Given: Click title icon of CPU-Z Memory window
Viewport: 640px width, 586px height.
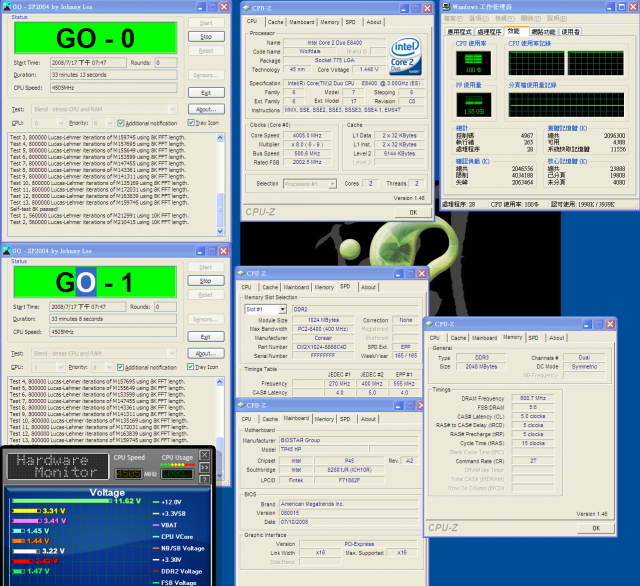Looking at the screenshot, I should click(x=429, y=324).
